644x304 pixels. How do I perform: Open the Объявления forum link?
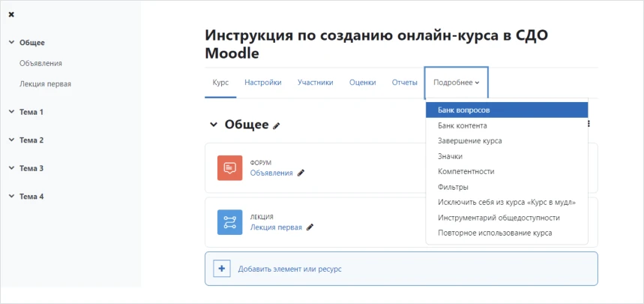click(271, 173)
